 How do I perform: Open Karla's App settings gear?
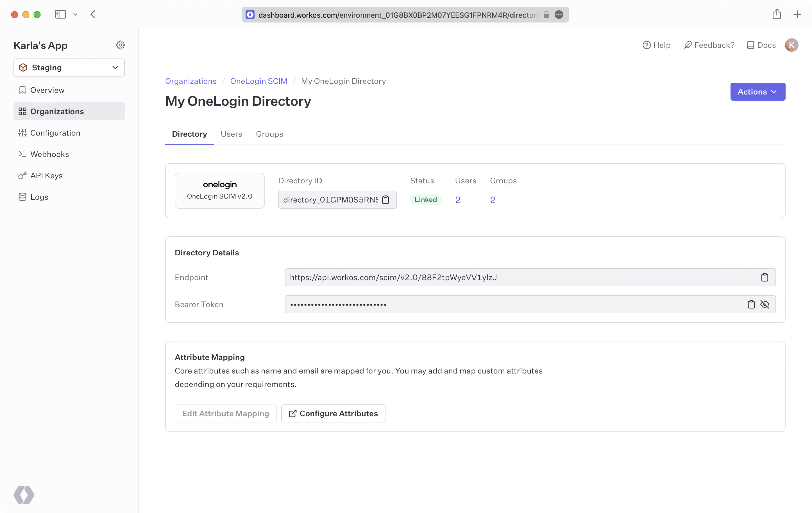click(120, 45)
